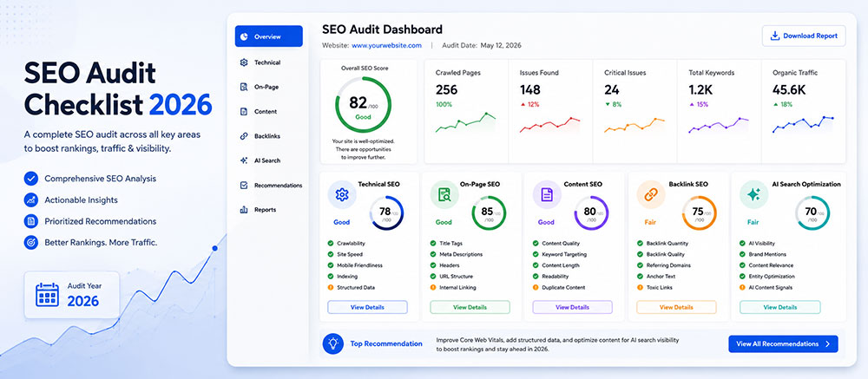Click the Audit Year calendar icon
Viewport: 868px width, 379px height.
pyautogui.click(x=47, y=295)
